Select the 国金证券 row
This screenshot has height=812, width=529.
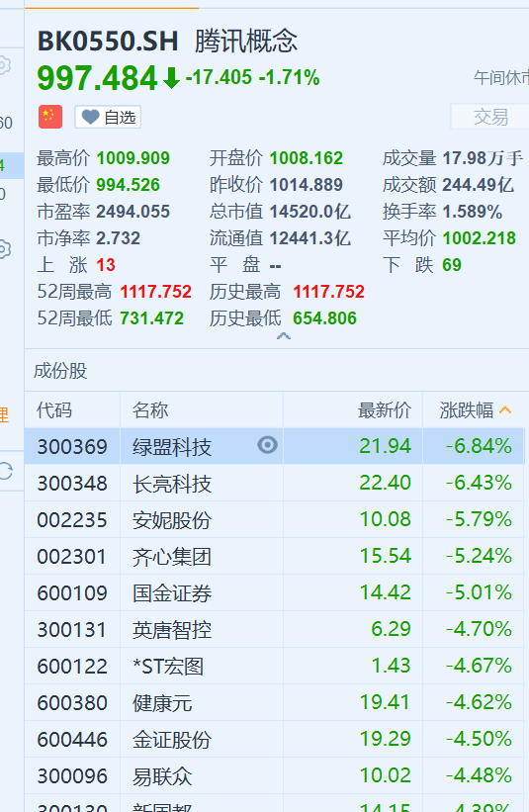pos(274,593)
